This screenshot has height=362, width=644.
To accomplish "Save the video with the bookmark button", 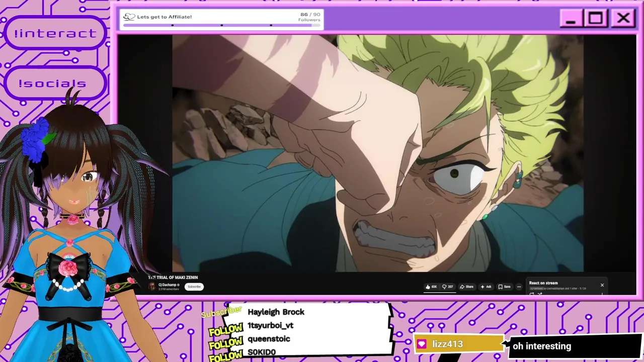I will tap(504, 287).
